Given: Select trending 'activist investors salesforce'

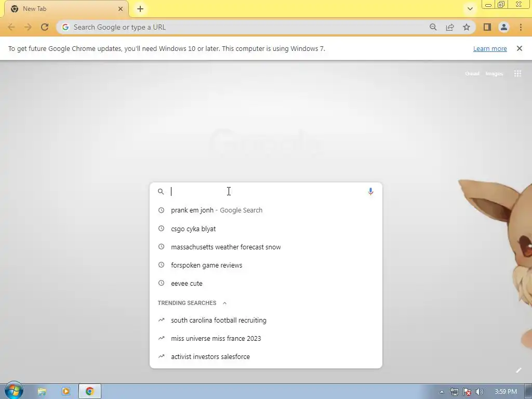Looking at the screenshot, I should point(265,356).
